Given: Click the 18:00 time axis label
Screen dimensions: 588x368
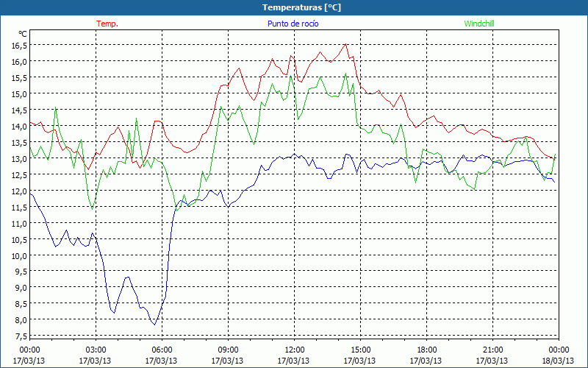Looking at the screenshot, I should (426, 350).
